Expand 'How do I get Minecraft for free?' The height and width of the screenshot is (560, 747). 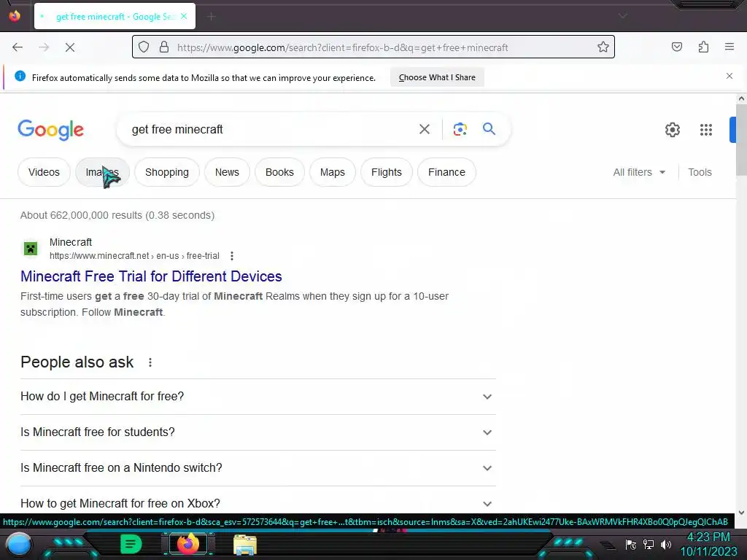coord(258,397)
